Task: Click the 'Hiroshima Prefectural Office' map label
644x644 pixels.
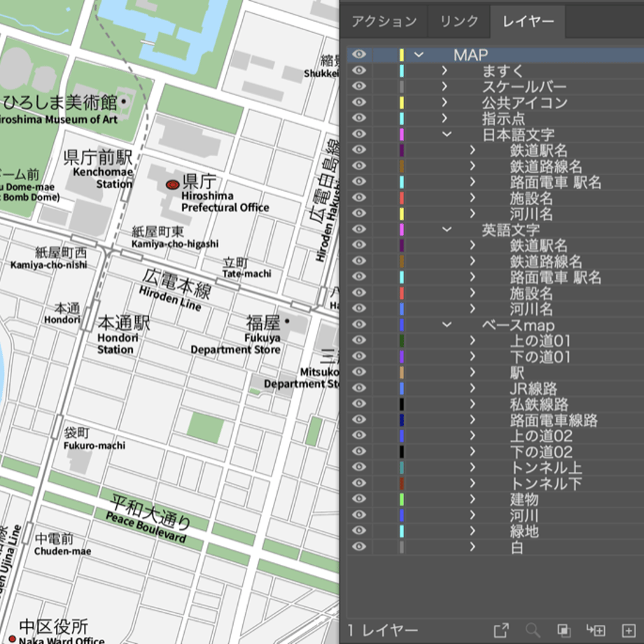Action: [x=225, y=202]
